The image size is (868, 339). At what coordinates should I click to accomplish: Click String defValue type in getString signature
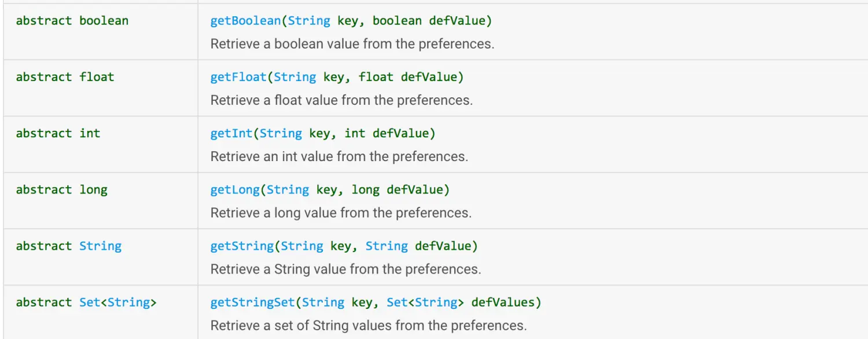pos(387,246)
